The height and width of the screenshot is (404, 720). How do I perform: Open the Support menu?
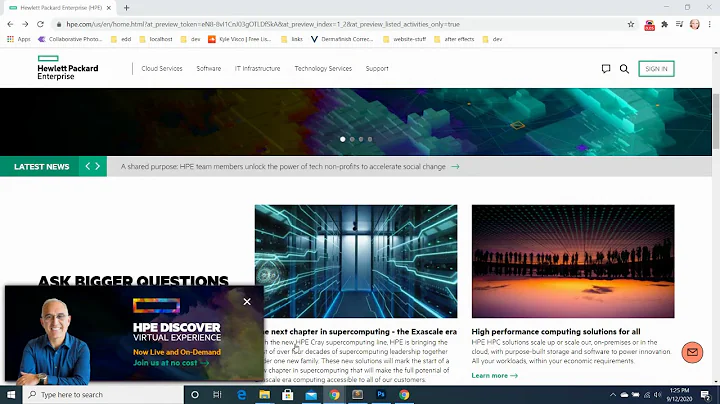pyautogui.click(x=377, y=68)
